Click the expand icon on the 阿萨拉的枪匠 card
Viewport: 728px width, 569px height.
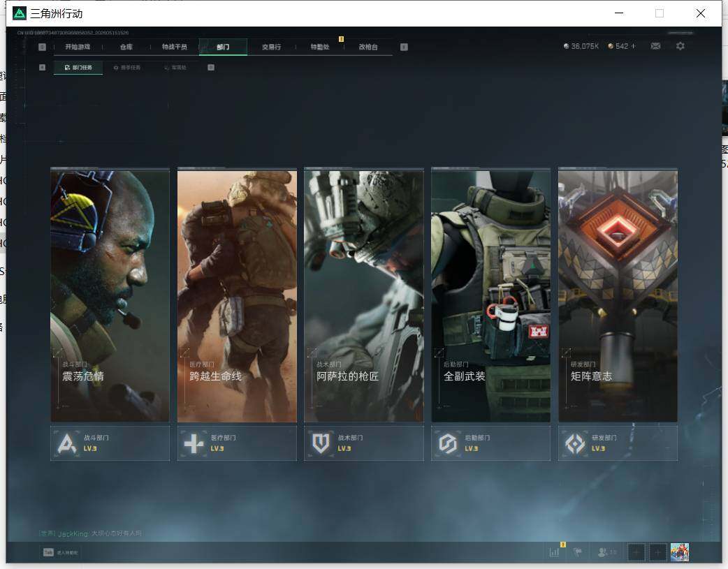pyautogui.click(x=312, y=353)
